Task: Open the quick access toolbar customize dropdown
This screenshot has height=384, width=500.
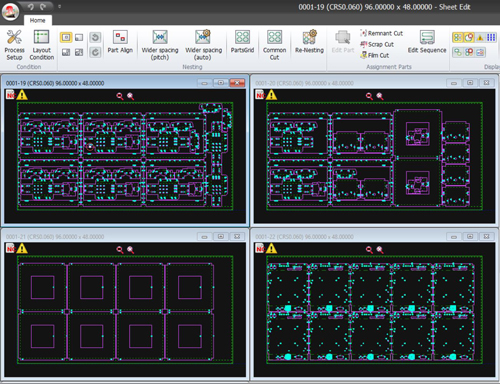Action: click(x=59, y=6)
